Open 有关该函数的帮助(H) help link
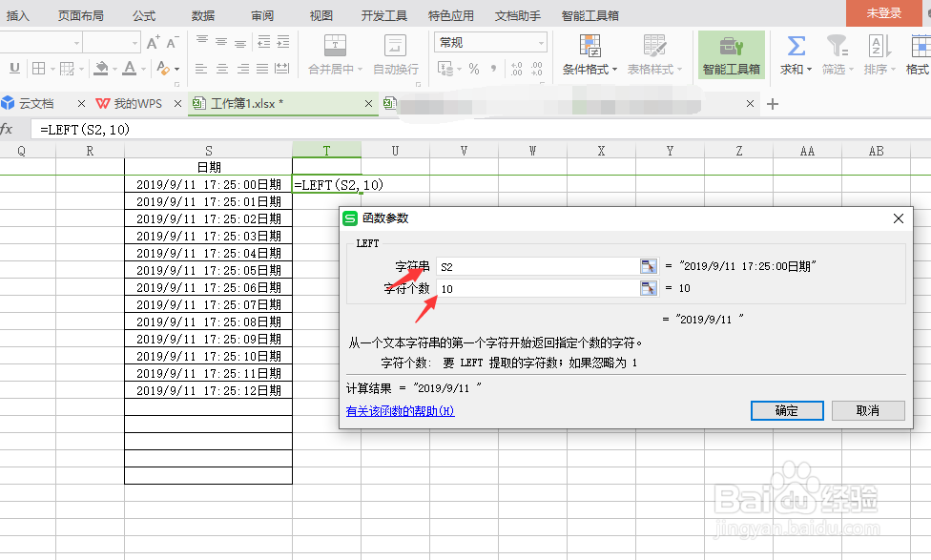This screenshot has width=931, height=560. (401, 411)
